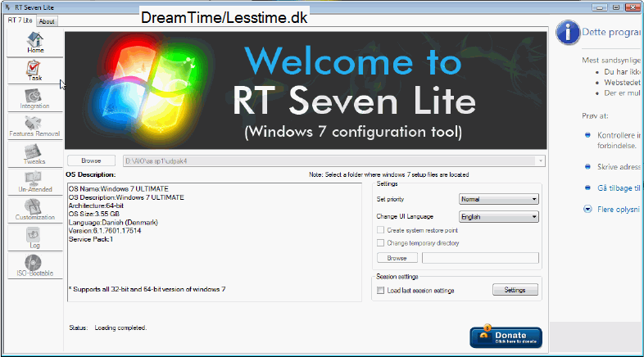This screenshot has height=357, width=644.
Task: Click the Language:Danish (Denmark) line
Action: click(x=113, y=223)
